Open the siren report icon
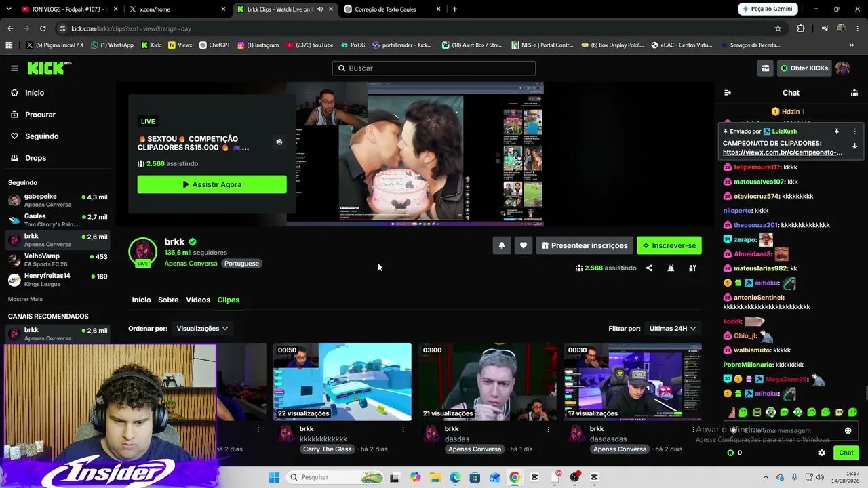The height and width of the screenshot is (488, 868). tap(671, 268)
